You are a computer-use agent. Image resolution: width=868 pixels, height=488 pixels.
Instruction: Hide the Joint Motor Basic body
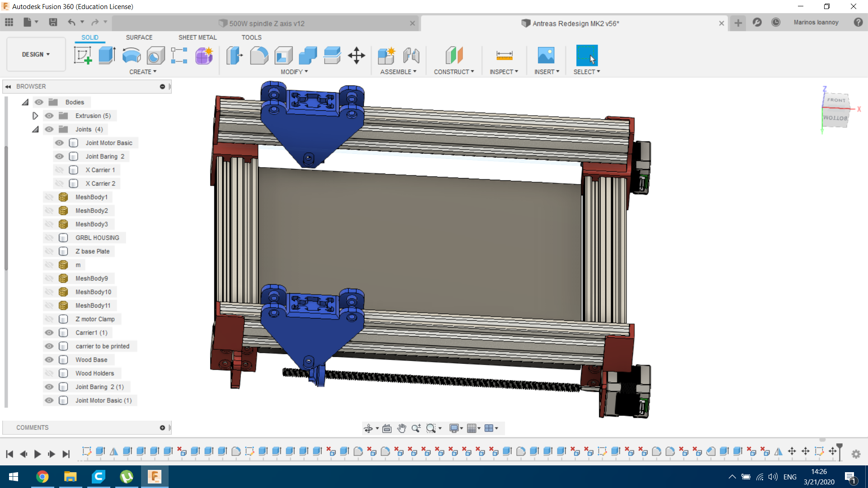(59, 143)
